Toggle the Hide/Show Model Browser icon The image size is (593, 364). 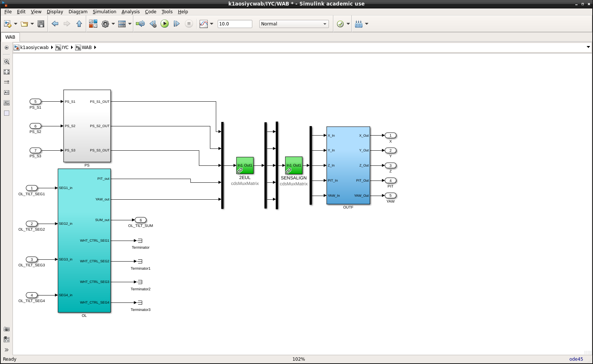coord(7,48)
